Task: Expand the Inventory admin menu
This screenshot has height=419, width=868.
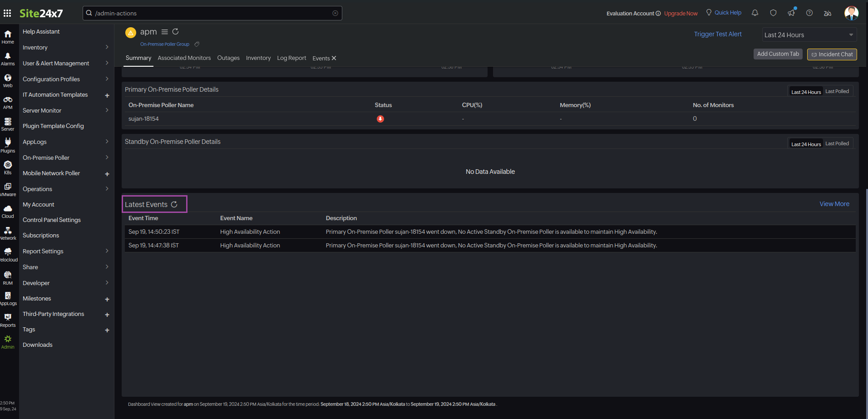Action: (66, 48)
